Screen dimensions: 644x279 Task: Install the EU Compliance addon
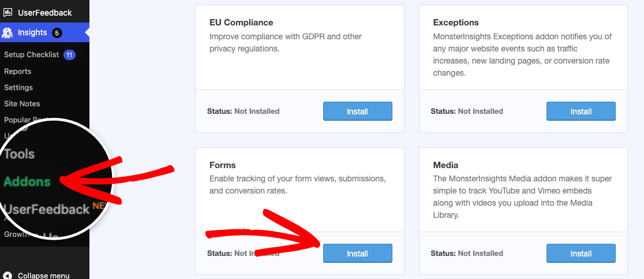pos(357,111)
